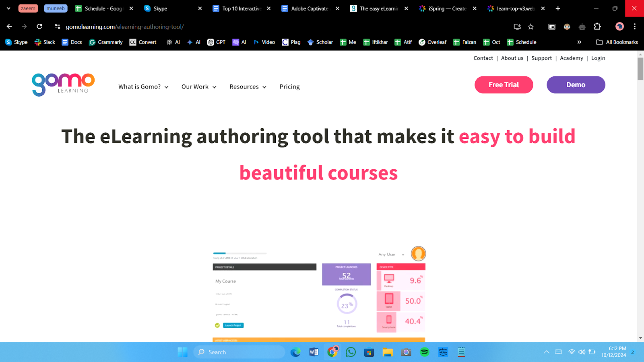
Task: Expand the Our Work menu
Action: click(199, 87)
